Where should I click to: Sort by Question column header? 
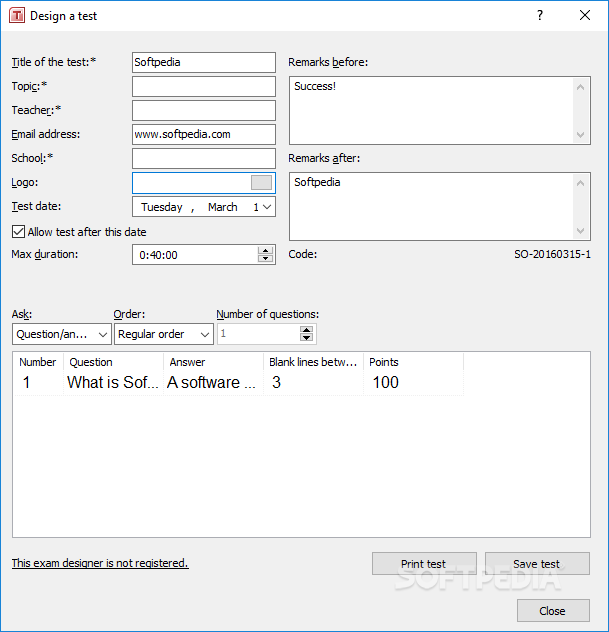pos(113,362)
